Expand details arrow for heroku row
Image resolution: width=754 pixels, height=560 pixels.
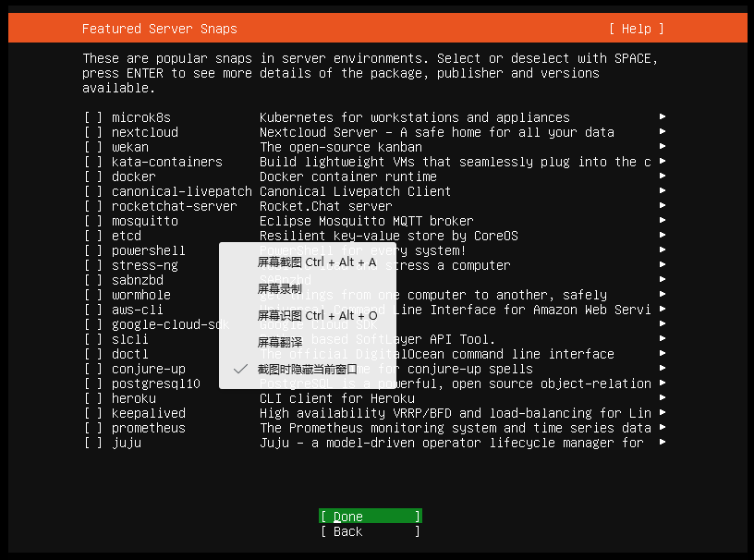point(663,397)
